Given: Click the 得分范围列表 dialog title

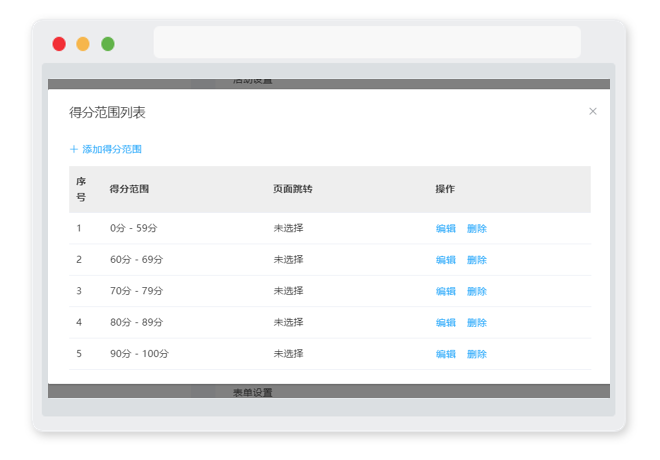Looking at the screenshot, I should (107, 113).
